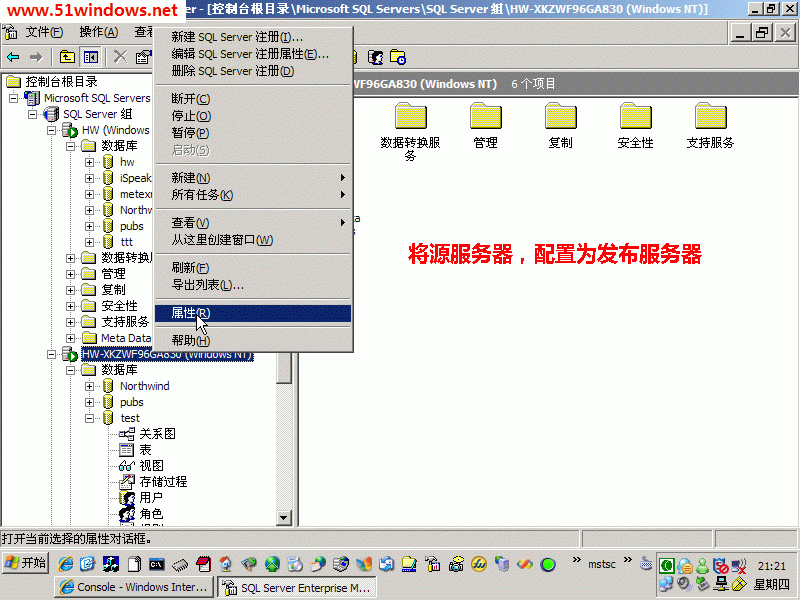Click the 开始 Start button
The height and width of the screenshot is (600, 800).
pyautogui.click(x=25, y=563)
